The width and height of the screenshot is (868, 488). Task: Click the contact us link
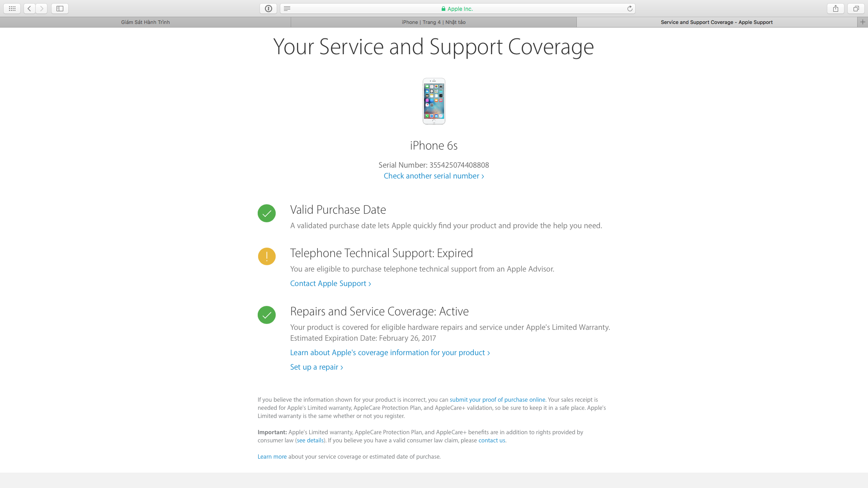point(492,441)
